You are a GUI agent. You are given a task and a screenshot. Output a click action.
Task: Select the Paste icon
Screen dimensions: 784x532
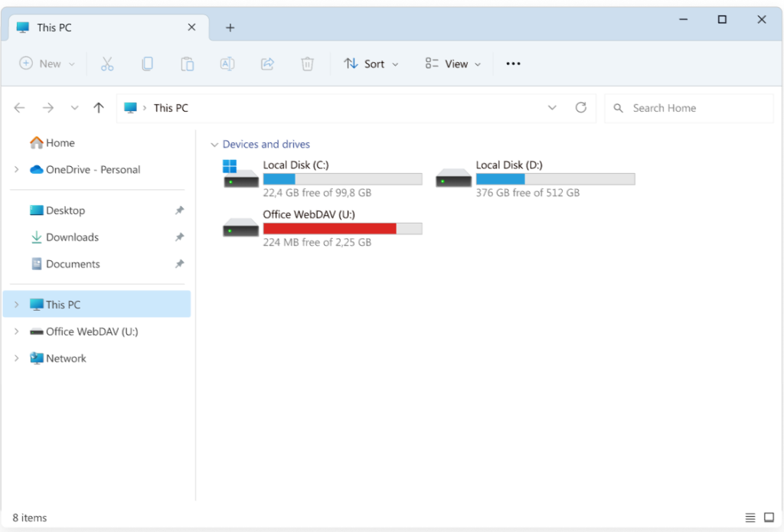pyautogui.click(x=187, y=64)
